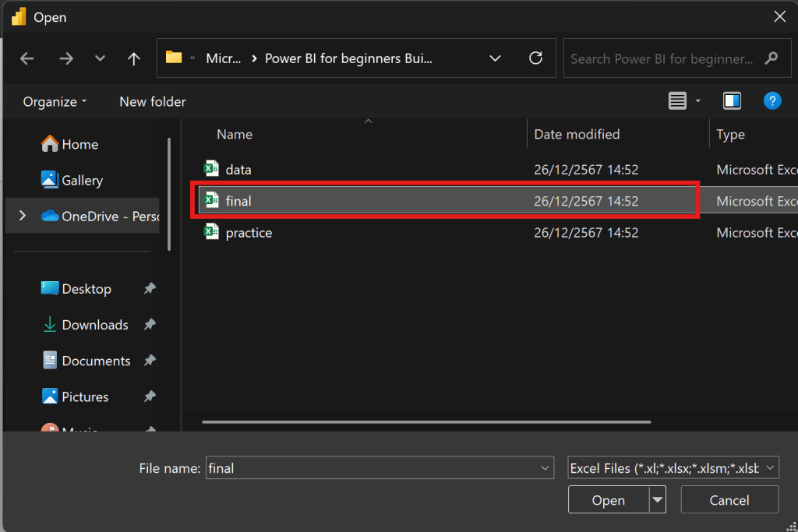Click New folder in the toolbar
The width and height of the screenshot is (798, 532).
[153, 102]
